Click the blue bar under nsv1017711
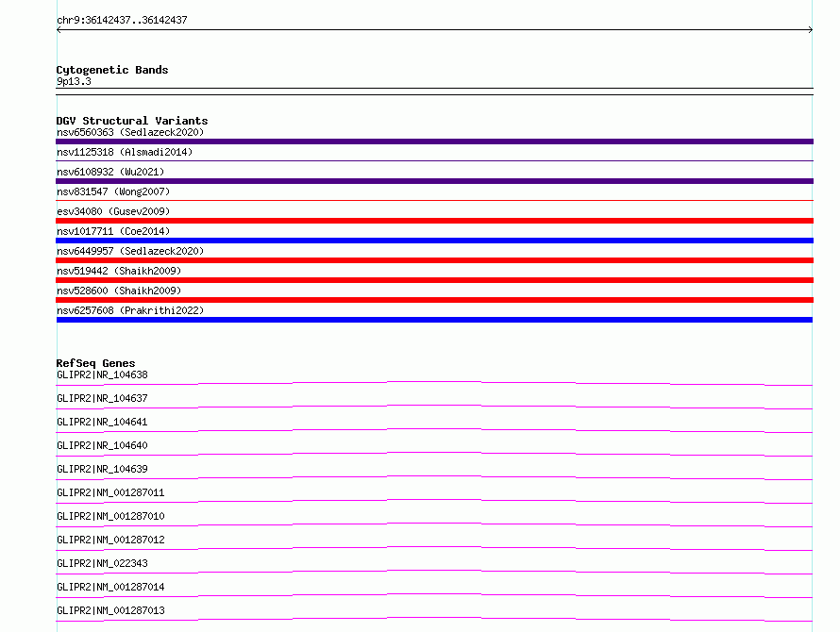The height and width of the screenshot is (632, 840). [434, 241]
